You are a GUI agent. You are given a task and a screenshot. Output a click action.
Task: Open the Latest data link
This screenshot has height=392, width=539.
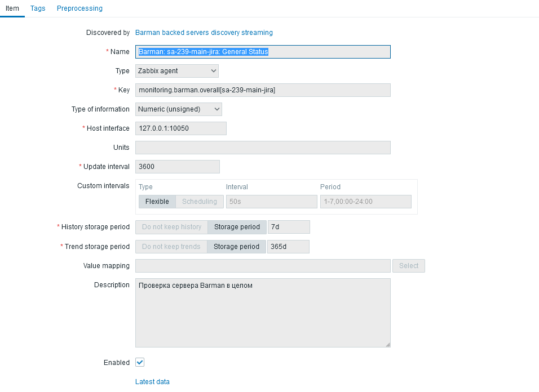(152, 382)
